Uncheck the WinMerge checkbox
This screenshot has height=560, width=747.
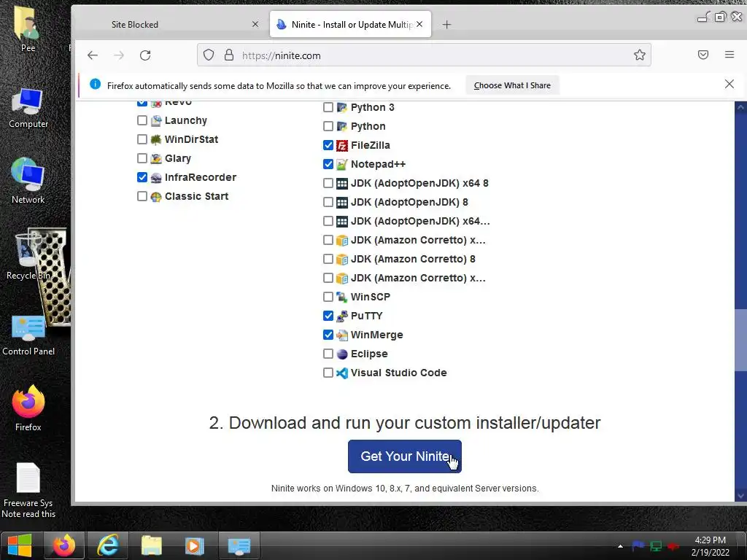coord(328,335)
